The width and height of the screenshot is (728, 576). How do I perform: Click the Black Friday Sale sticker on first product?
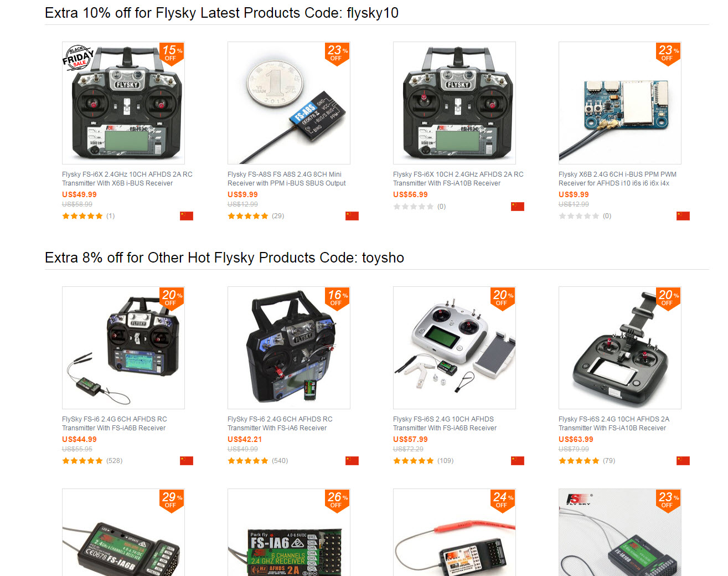78,58
